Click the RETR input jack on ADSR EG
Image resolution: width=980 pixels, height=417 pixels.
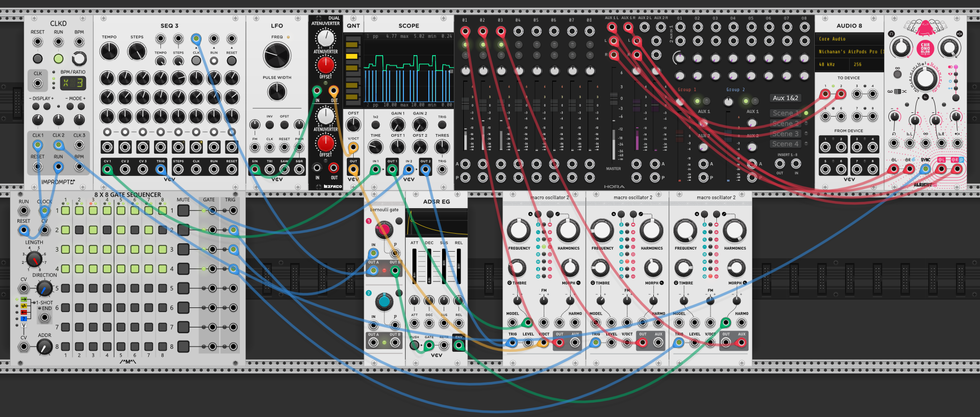444,345
